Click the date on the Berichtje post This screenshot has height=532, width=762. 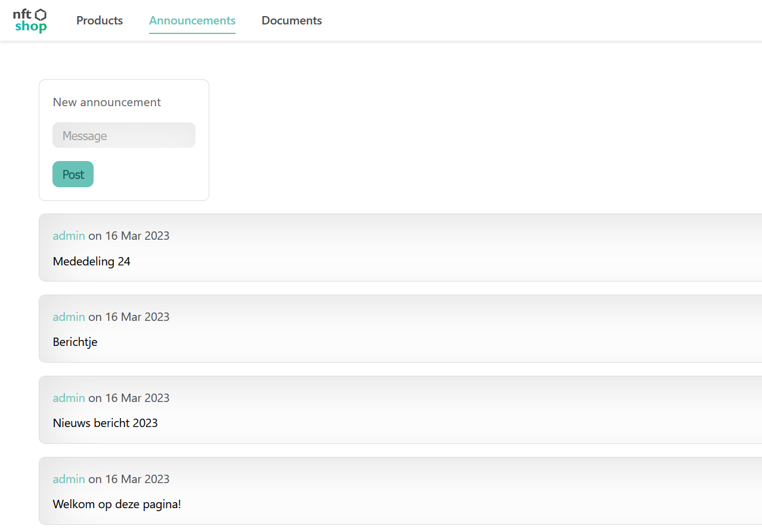[x=137, y=317]
